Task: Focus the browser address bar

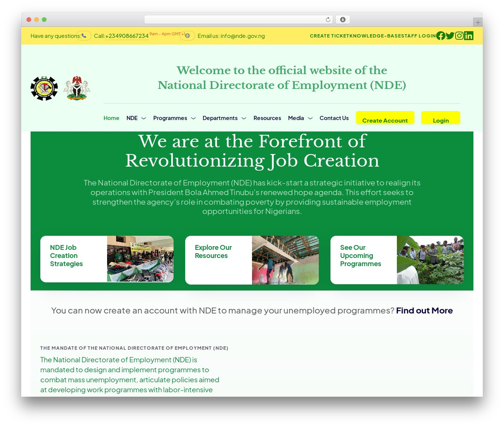Action: 239,20
